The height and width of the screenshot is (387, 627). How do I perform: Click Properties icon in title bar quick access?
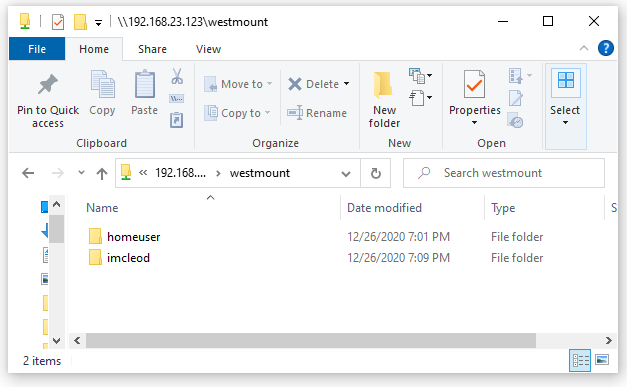[58, 22]
